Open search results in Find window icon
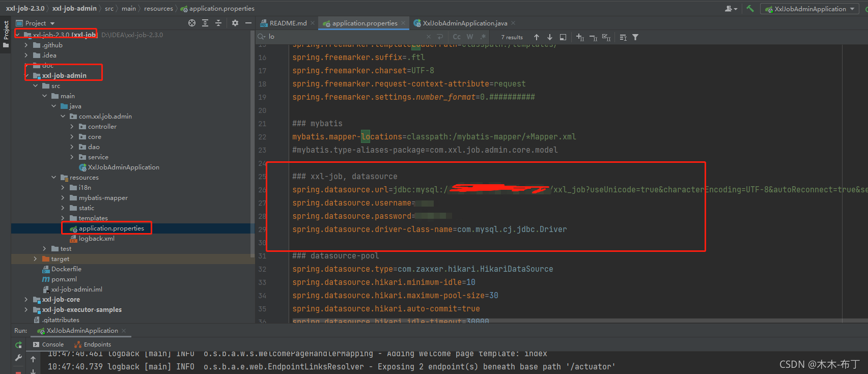 pos(563,37)
